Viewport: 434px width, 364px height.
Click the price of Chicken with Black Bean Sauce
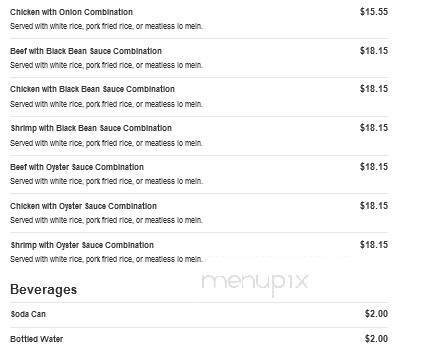tap(374, 89)
